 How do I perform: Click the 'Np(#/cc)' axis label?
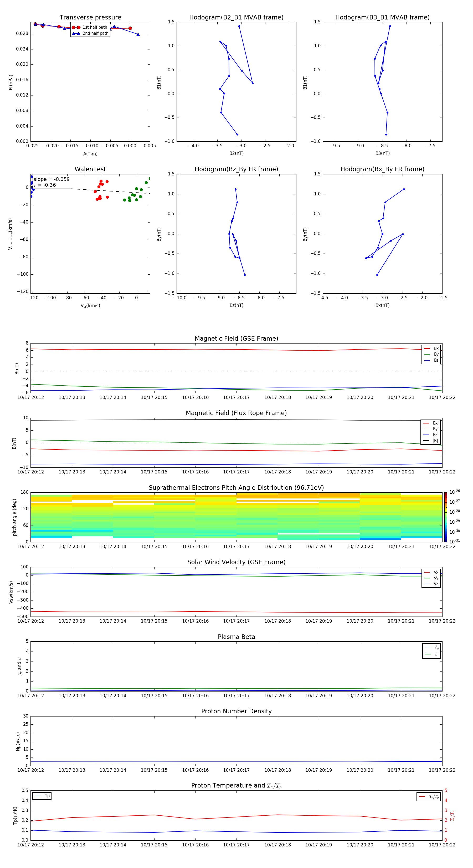point(18,741)
